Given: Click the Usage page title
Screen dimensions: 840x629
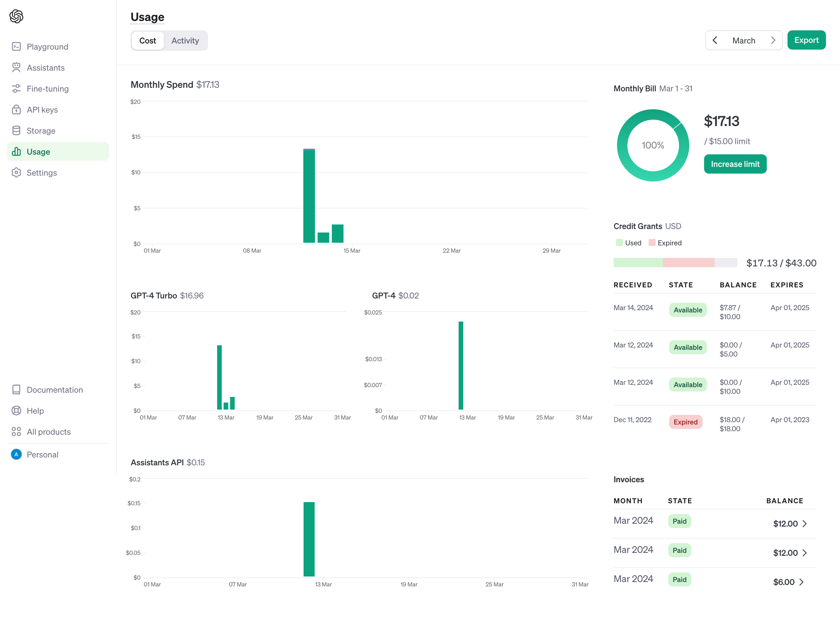Looking at the screenshot, I should [147, 17].
